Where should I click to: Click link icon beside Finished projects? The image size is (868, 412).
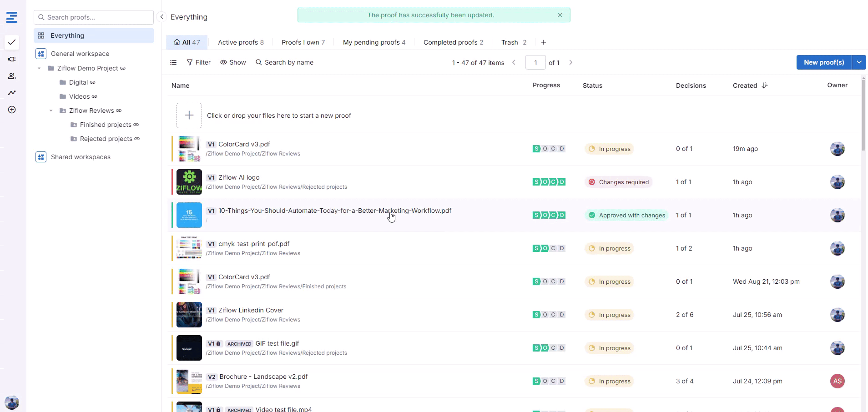coord(136,125)
